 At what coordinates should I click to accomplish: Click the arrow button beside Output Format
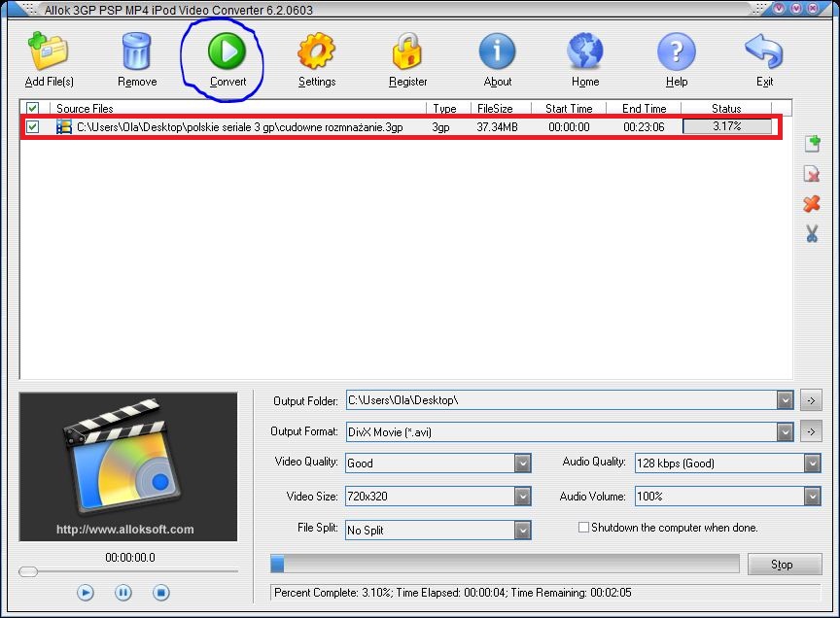(811, 431)
